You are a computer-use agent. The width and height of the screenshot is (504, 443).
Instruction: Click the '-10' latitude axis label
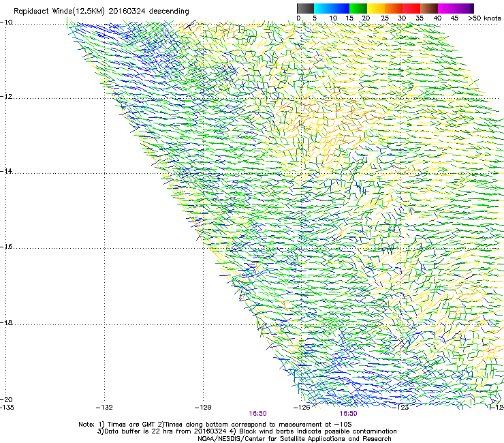tap(6, 22)
